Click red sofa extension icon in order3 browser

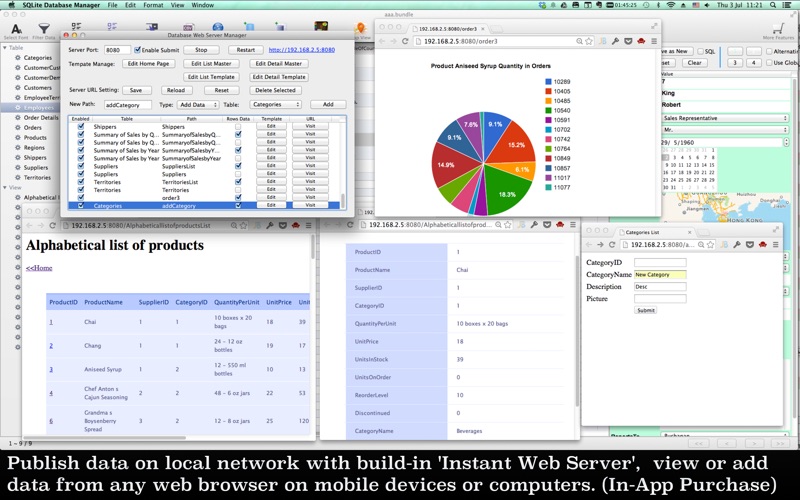pos(641,41)
